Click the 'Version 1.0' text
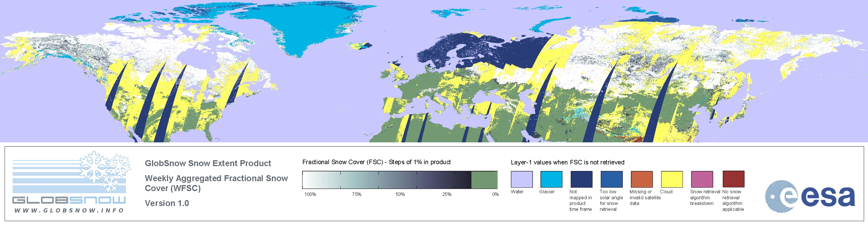Screen dimensions: 868x225 click(167, 203)
